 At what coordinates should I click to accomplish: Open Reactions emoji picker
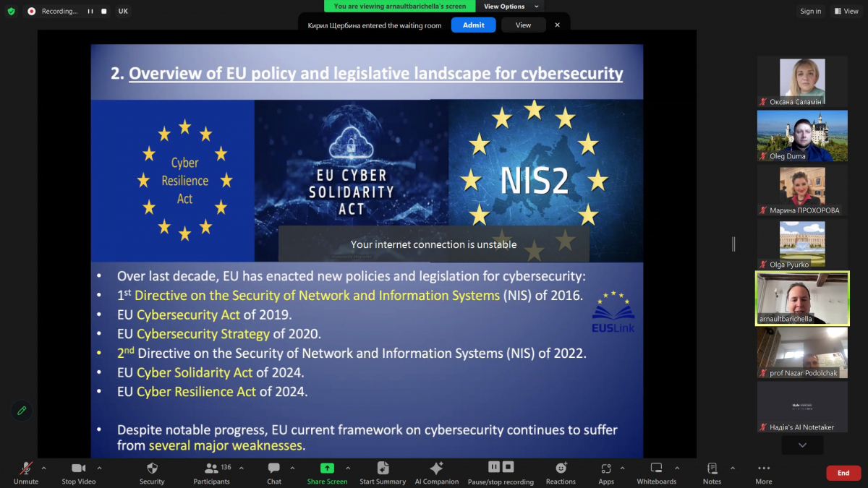coord(561,473)
